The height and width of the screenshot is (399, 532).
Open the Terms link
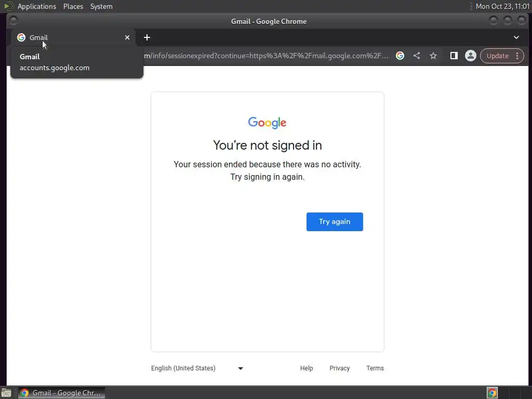pyautogui.click(x=375, y=368)
